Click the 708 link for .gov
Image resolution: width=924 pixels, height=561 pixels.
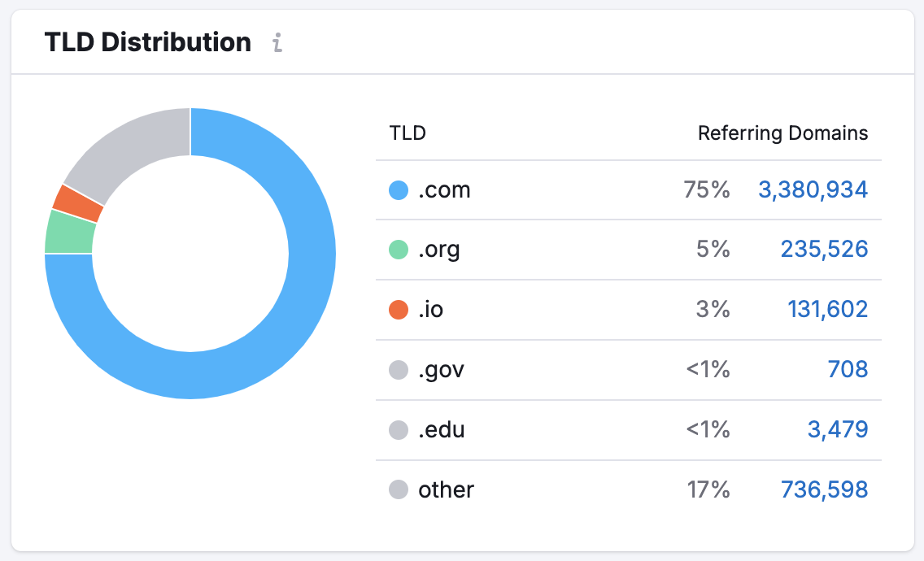(848, 369)
